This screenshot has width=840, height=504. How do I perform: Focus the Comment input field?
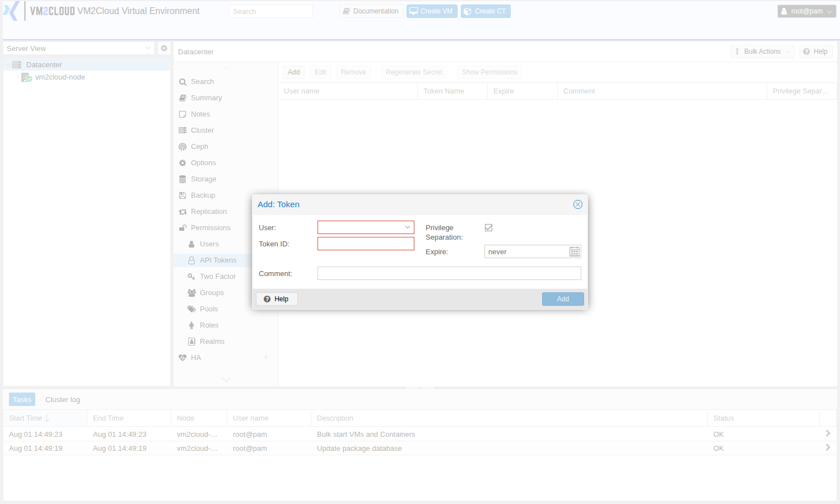pyautogui.click(x=449, y=273)
